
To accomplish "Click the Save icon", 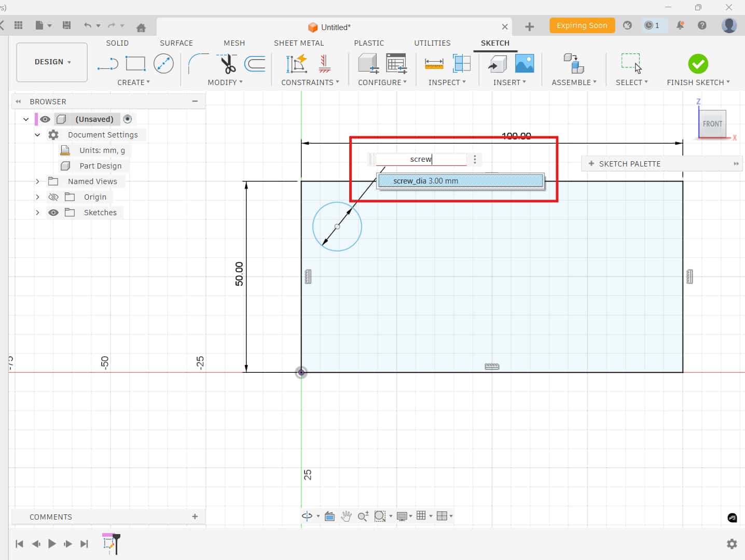I will click(66, 25).
